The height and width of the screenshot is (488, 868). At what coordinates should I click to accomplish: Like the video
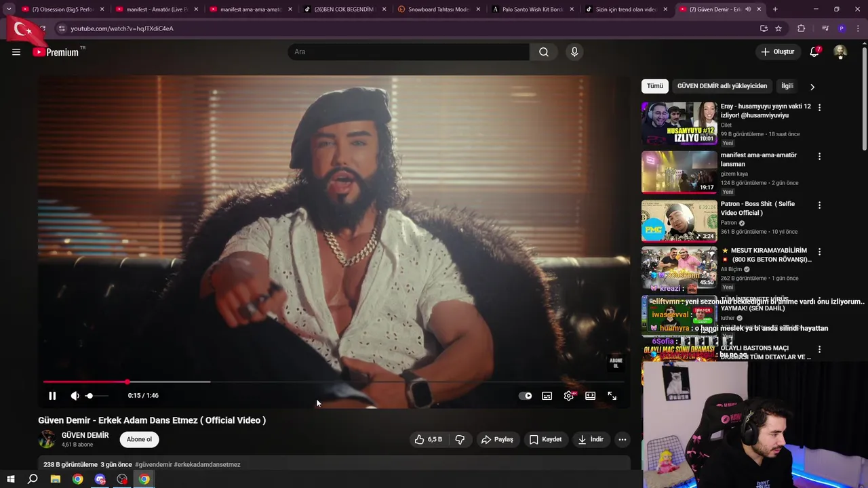coord(428,439)
